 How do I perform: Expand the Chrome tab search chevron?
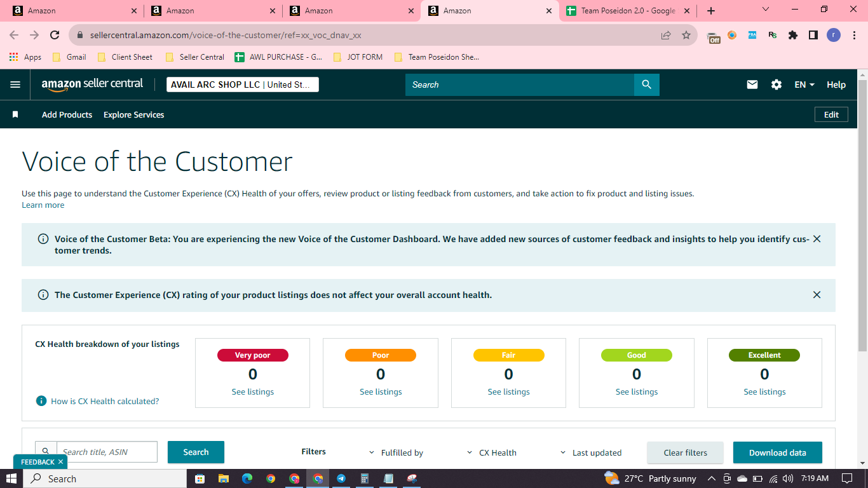(x=766, y=10)
